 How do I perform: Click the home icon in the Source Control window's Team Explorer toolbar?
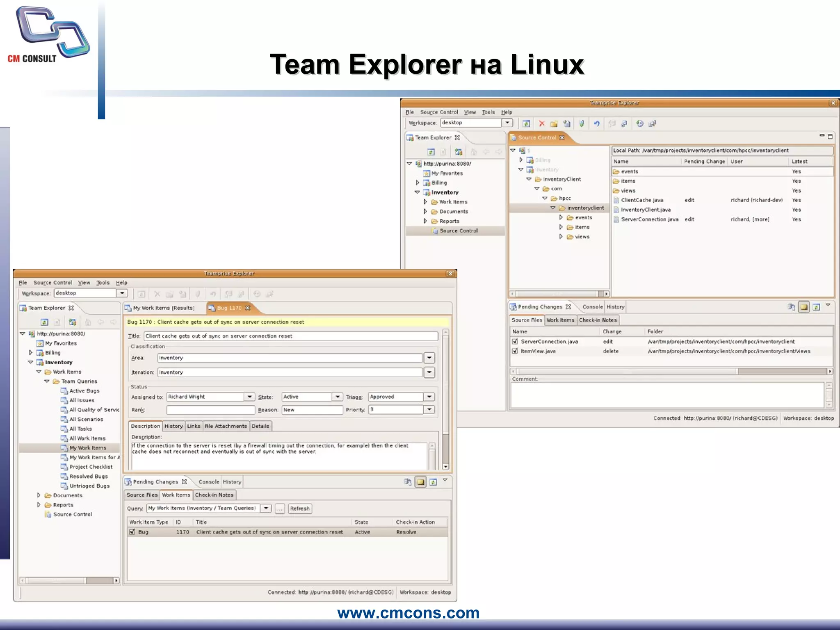tap(474, 152)
